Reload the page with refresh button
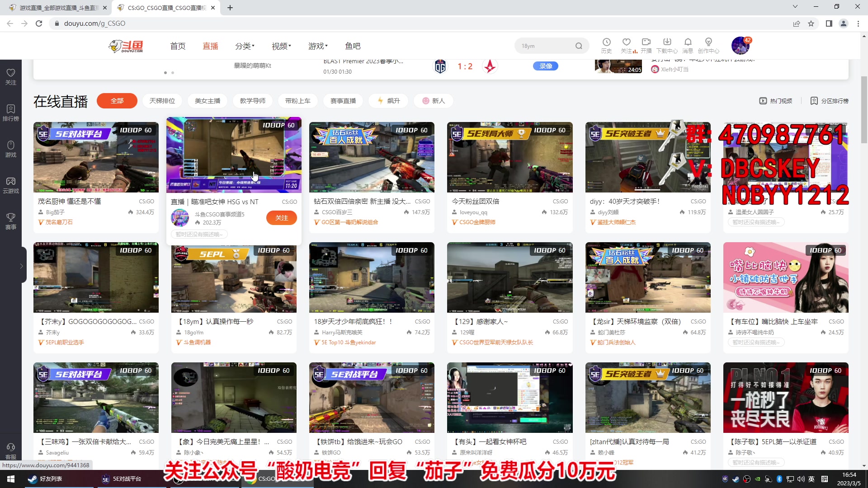868x488 pixels. pyautogui.click(x=39, y=23)
